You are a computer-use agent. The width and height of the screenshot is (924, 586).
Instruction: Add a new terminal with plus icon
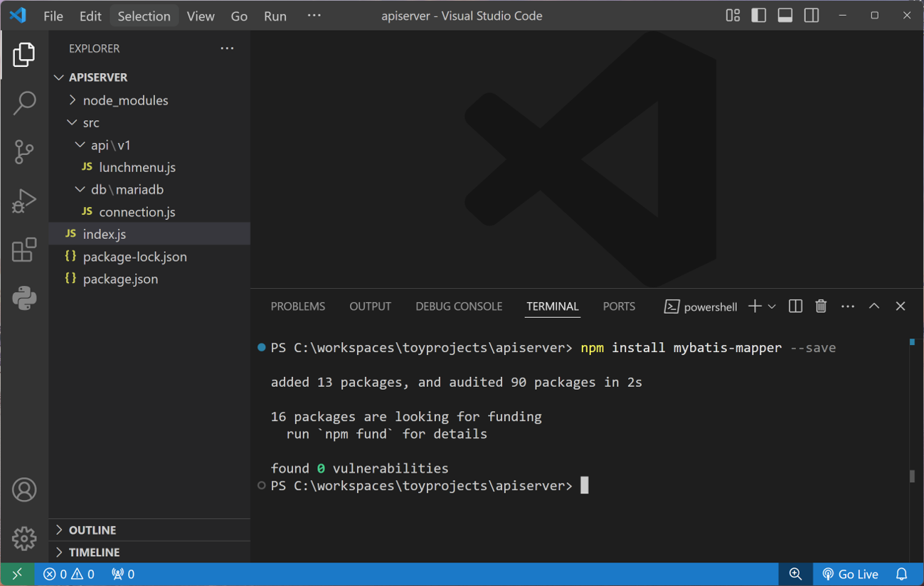(x=755, y=307)
